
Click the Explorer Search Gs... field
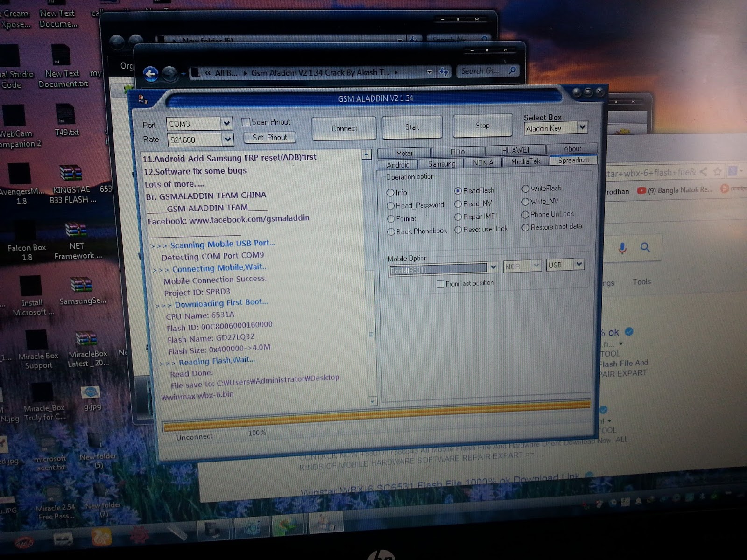488,71
